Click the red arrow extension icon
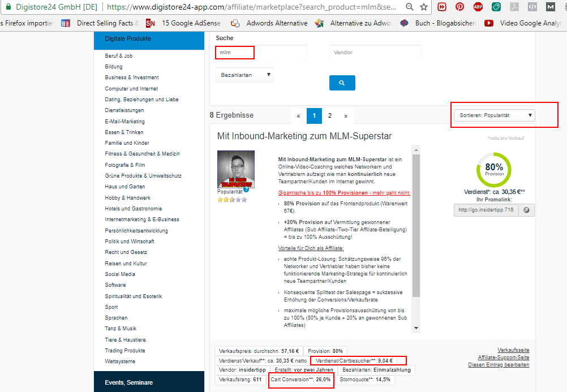 click(441, 7)
